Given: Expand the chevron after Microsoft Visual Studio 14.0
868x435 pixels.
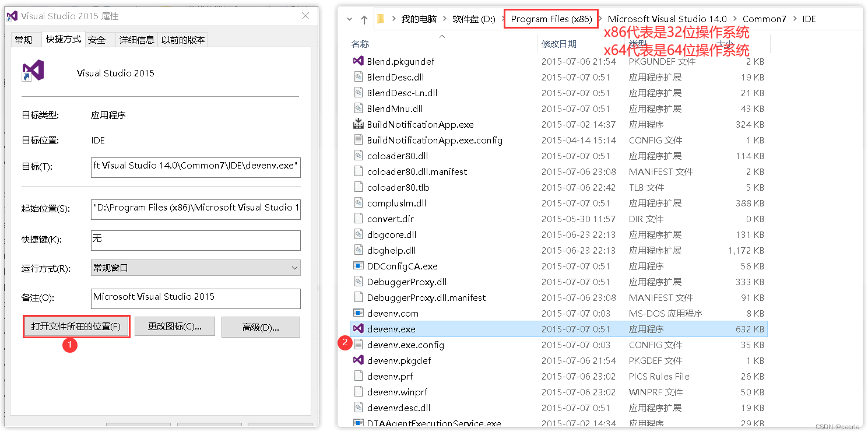Looking at the screenshot, I should [735, 19].
